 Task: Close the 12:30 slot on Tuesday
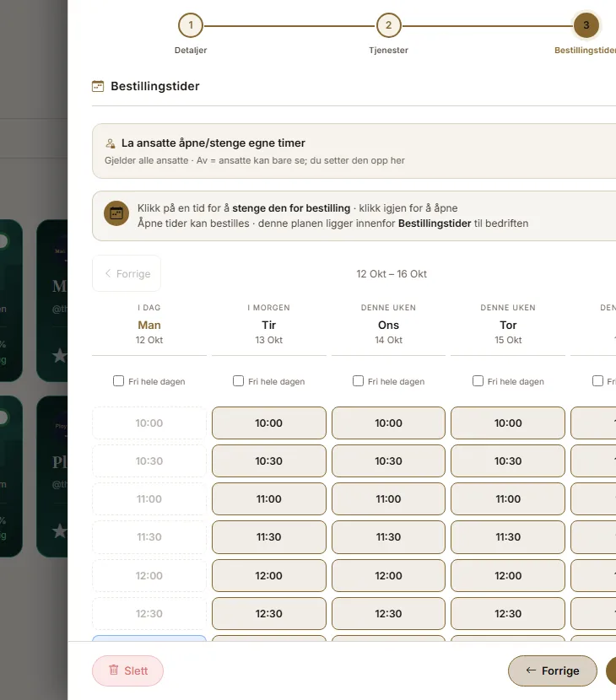[269, 613]
